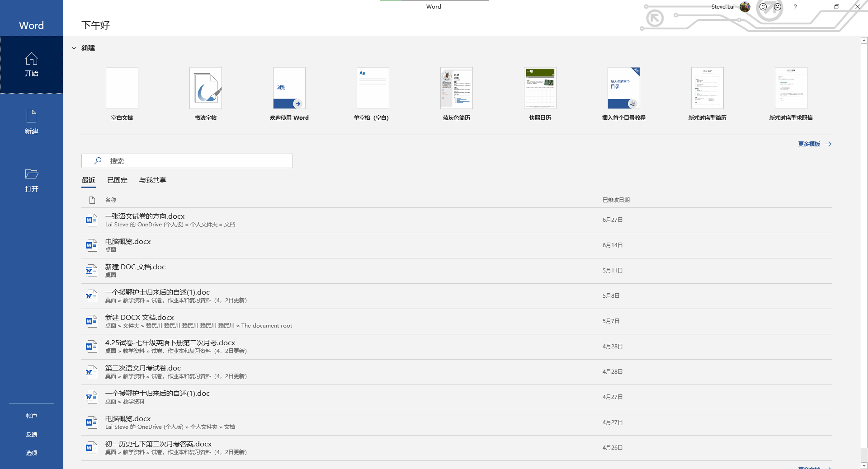Screen dimensions: 868x469
Task: Open 新建 DOCX 文档.docx
Action: [457, 322]
